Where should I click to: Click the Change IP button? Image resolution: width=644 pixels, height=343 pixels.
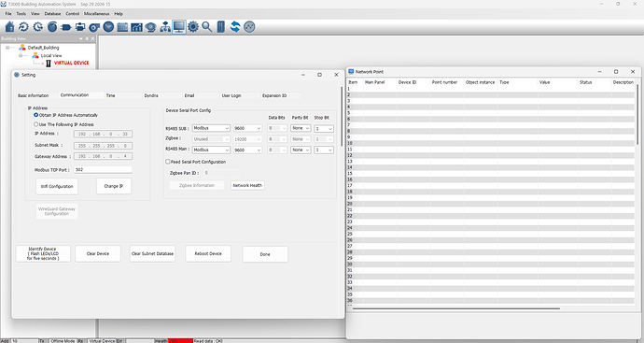[x=114, y=186]
